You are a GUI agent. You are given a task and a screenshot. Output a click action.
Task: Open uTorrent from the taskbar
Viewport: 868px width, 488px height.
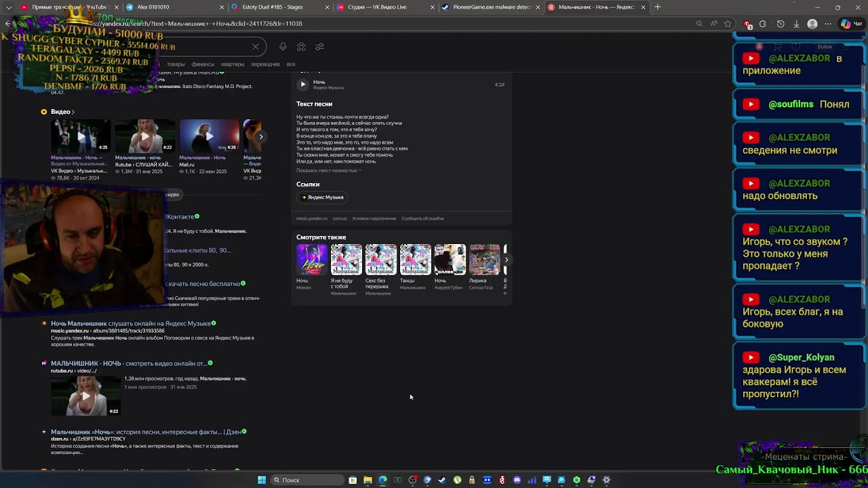[x=457, y=480]
